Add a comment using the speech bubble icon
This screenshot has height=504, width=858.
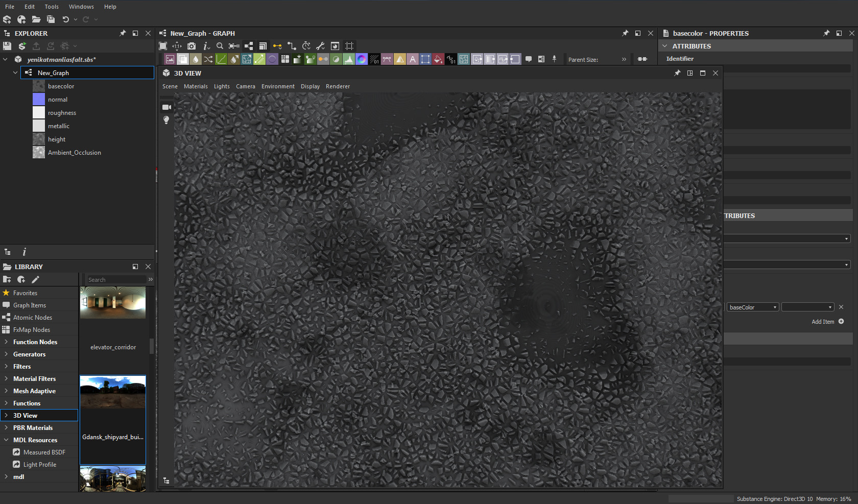(529, 59)
